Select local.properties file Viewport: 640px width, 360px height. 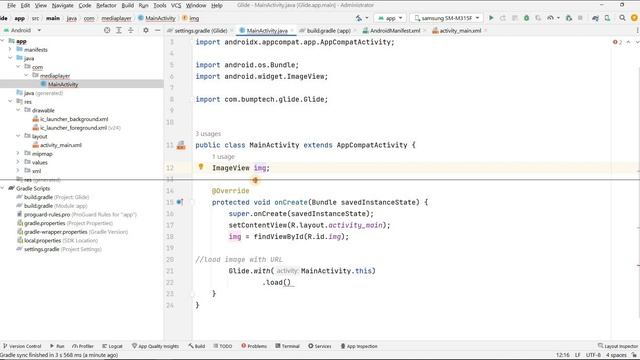point(42,240)
